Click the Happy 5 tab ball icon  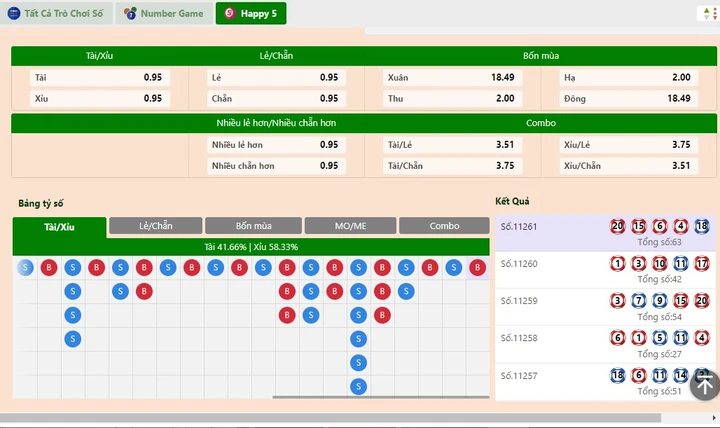click(x=230, y=13)
